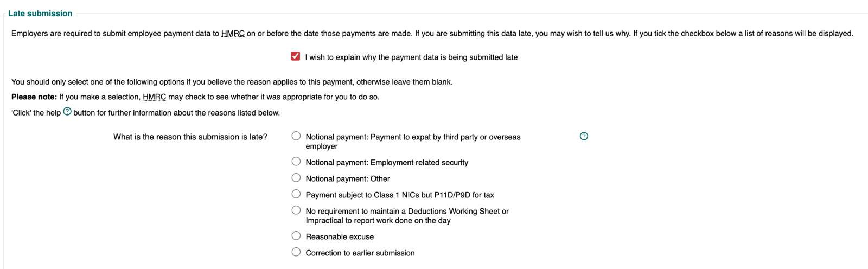Select the 'No requirement to maintain' radio option
Viewport: 868px width, 269px height.
tap(296, 210)
